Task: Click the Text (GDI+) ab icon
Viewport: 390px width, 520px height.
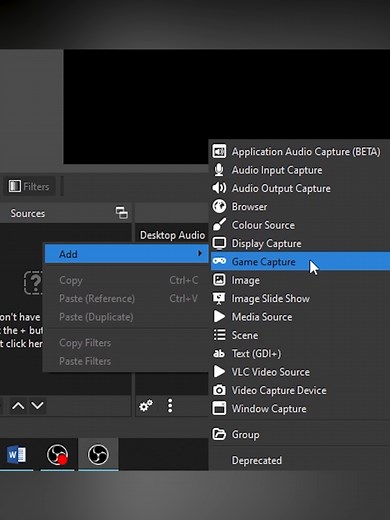Action: click(x=219, y=353)
